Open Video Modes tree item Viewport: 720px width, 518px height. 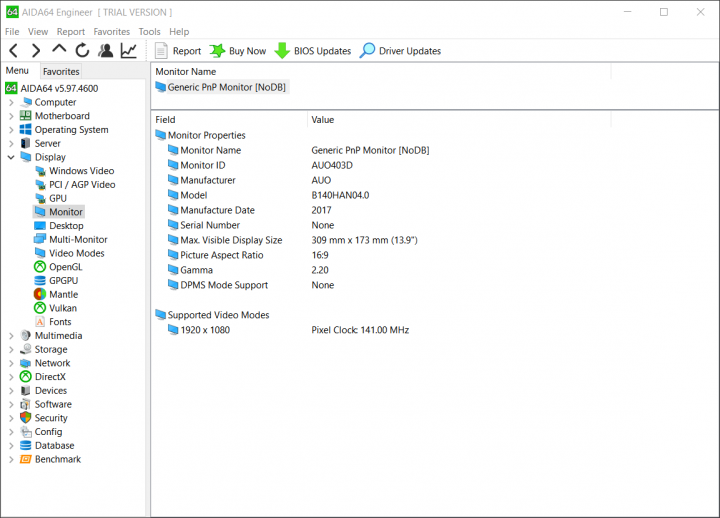click(77, 253)
